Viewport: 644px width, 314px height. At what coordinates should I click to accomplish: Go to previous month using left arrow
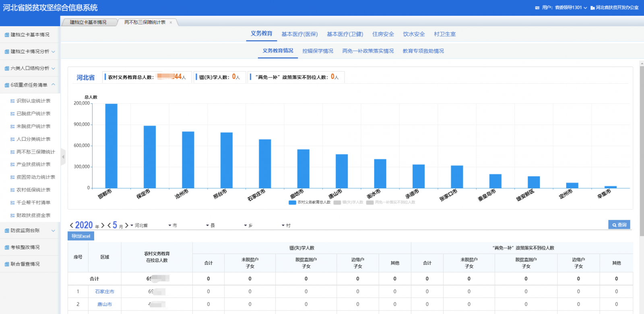pos(109,226)
